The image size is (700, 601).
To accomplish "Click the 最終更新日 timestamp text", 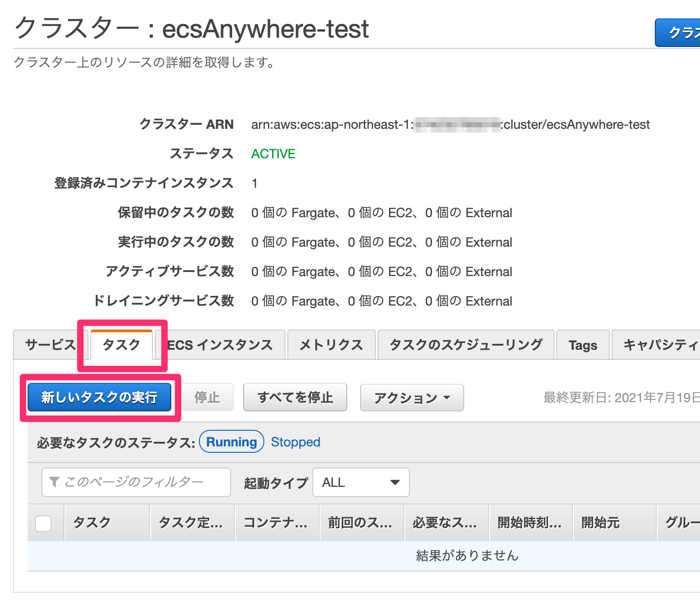I will 622,398.
